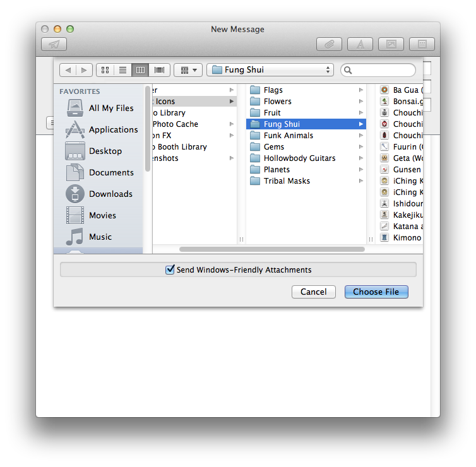This screenshot has width=476, height=467.
Task: Select the Ishidourou icon file
Action: tap(399, 204)
